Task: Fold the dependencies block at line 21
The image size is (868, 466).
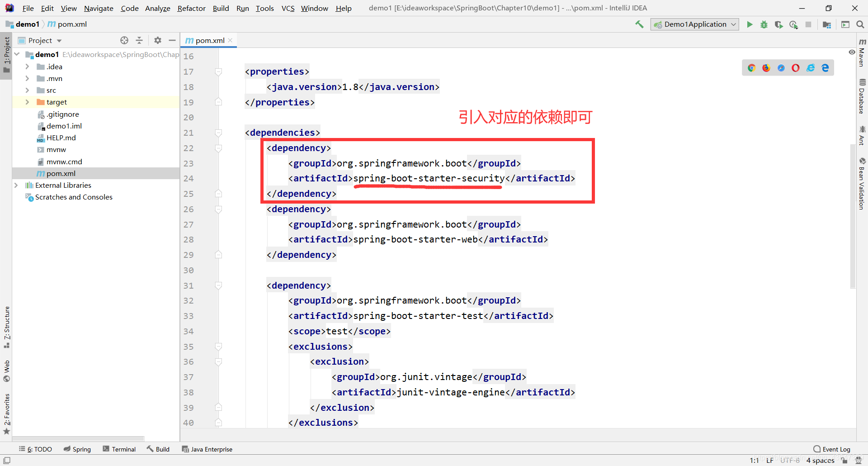Action: (218, 133)
